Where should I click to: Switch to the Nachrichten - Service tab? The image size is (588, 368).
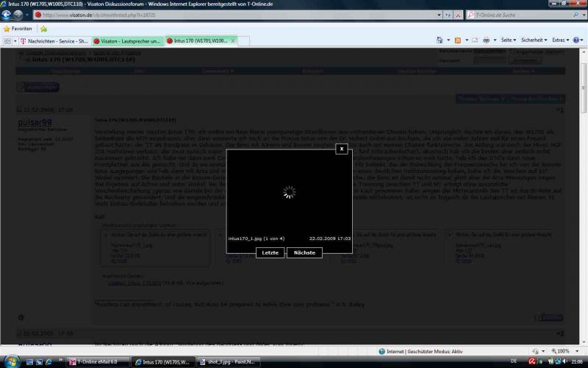pyautogui.click(x=54, y=41)
